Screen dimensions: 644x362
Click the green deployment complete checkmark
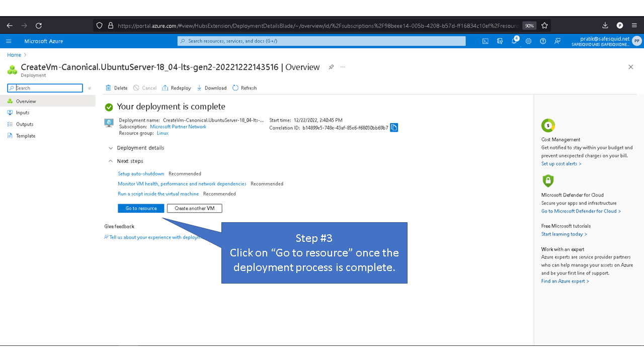coord(109,107)
